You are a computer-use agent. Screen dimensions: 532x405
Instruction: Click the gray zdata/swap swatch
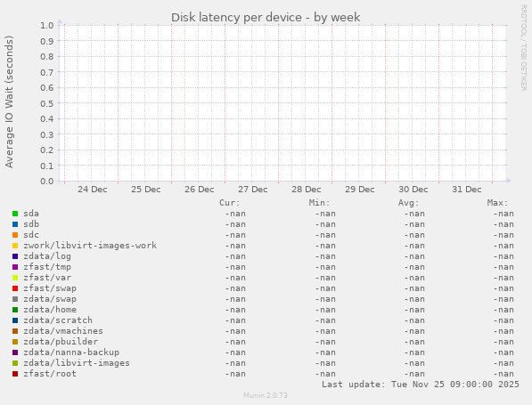click(15, 299)
